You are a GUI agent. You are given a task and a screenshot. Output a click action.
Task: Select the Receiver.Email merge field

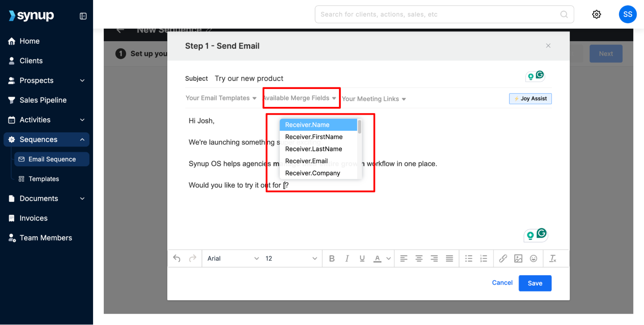click(318, 161)
